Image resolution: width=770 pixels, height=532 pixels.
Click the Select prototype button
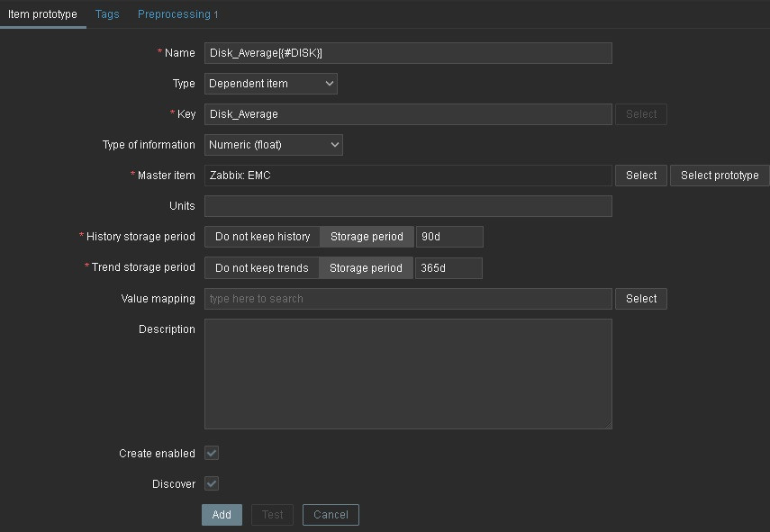pyautogui.click(x=720, y=176)
